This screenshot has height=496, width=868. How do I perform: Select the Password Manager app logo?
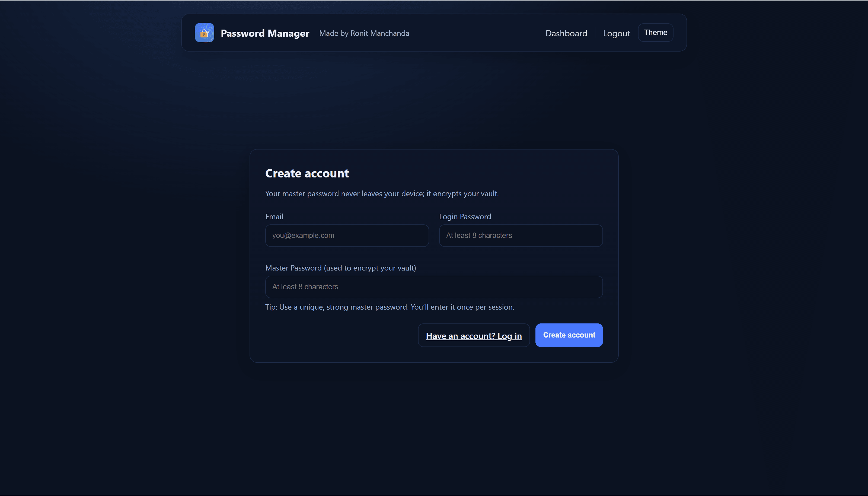pos(204,32)
